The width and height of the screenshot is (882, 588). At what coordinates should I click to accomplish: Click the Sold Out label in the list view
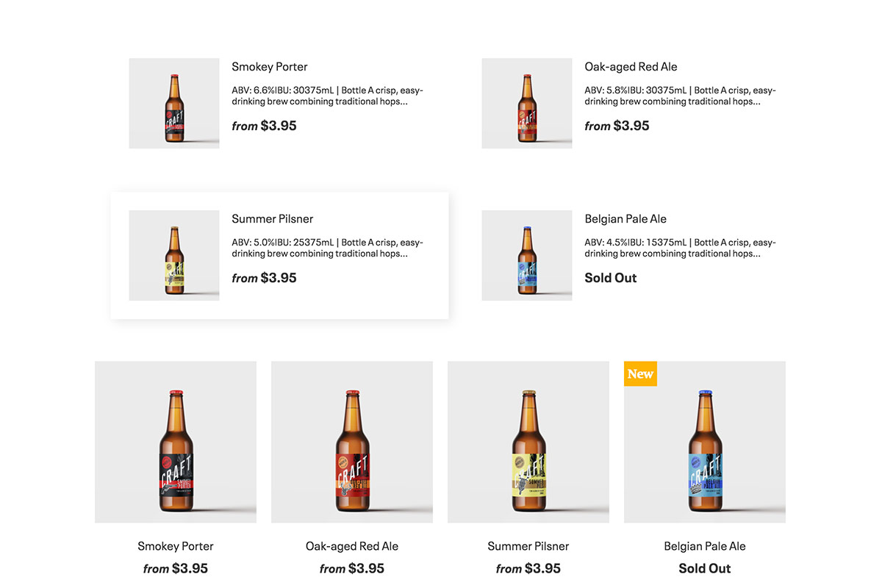[611, 278]
